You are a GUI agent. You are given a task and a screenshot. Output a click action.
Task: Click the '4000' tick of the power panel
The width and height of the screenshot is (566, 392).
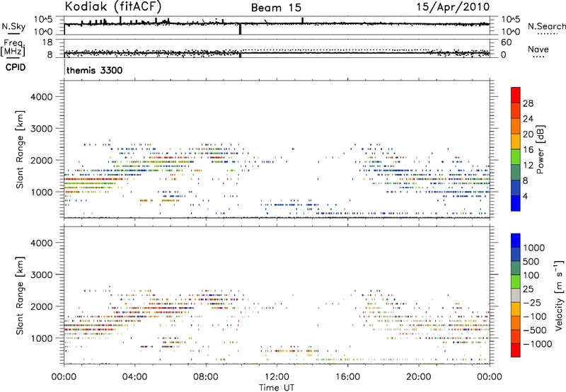pos(41,97)
